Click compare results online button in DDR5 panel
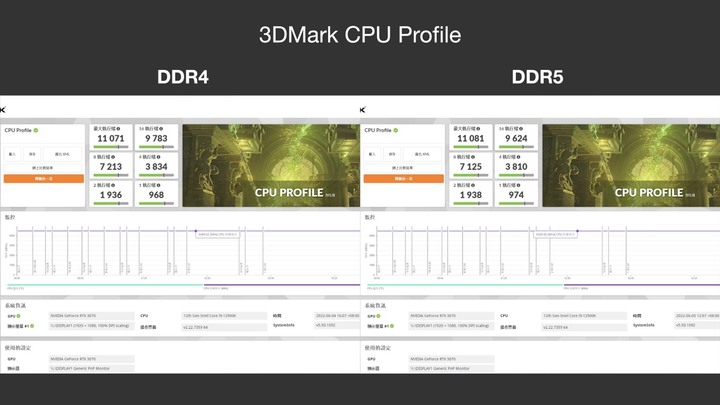This screenshot has width=720, height=405. point(403,168)
